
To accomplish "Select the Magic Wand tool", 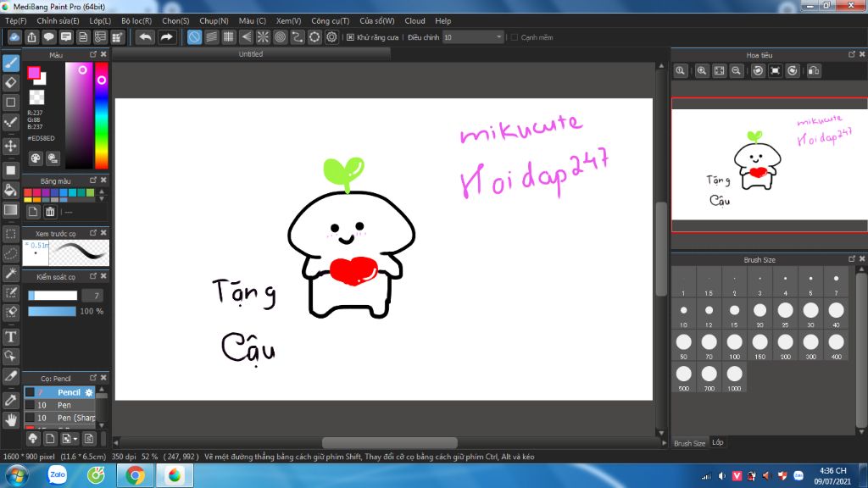I will tap(11, 274).
